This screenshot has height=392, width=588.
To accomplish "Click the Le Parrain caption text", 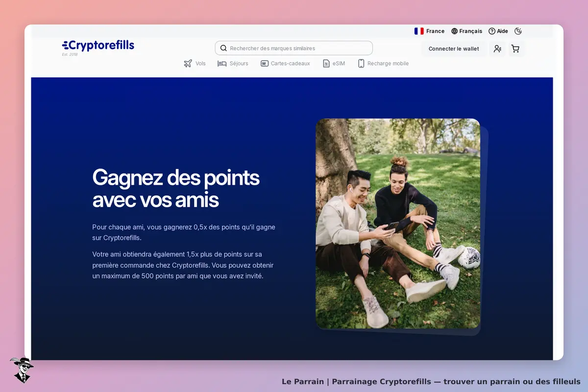I will (x=431, y=381).
